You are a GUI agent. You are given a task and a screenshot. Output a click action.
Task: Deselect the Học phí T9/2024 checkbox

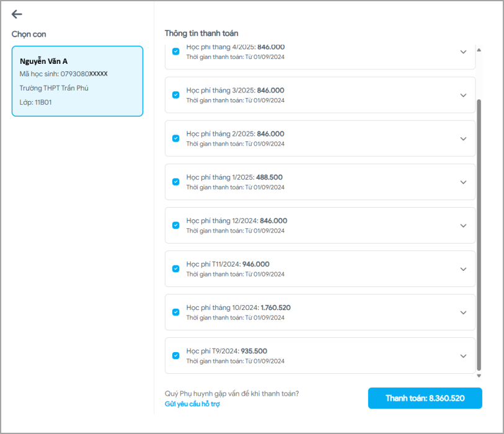(x=175, y=355)
